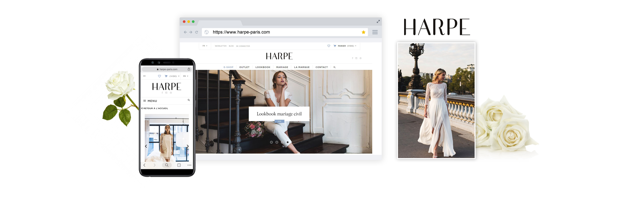This screenshot has width=644, height=209.
Task: Click the NEWSLETTER link
Action: pyautogui.click(x=221, y=46)
